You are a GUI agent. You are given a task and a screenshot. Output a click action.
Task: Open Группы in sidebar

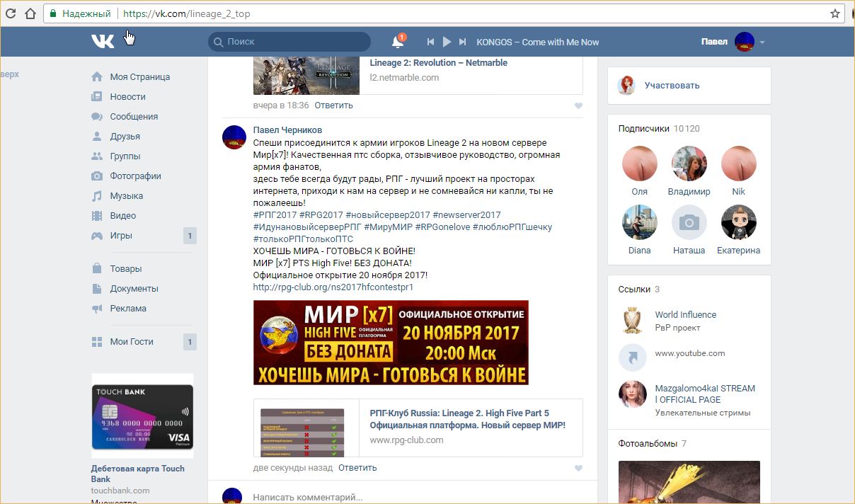[x=125, y=156]
